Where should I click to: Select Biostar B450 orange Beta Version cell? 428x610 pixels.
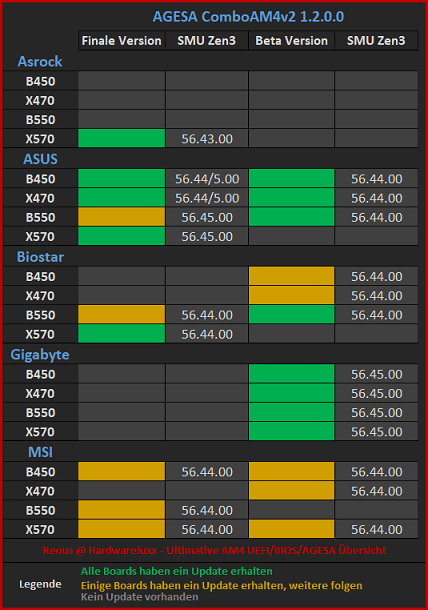click(291, 276)
